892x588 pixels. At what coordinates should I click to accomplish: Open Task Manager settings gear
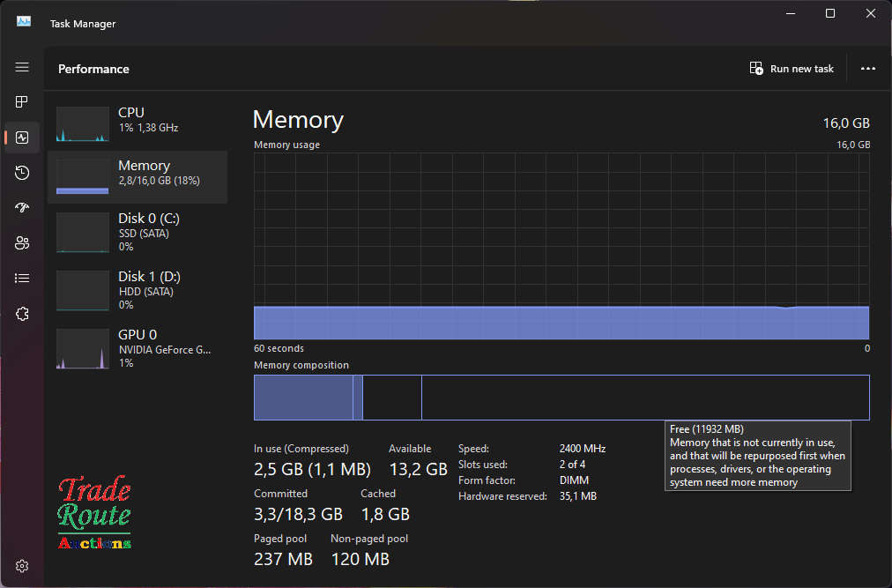tap(22, 566)
